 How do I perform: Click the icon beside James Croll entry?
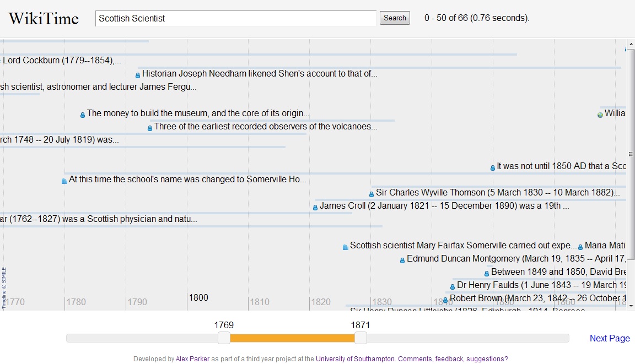pyautogui.click(x=315, y=208)
